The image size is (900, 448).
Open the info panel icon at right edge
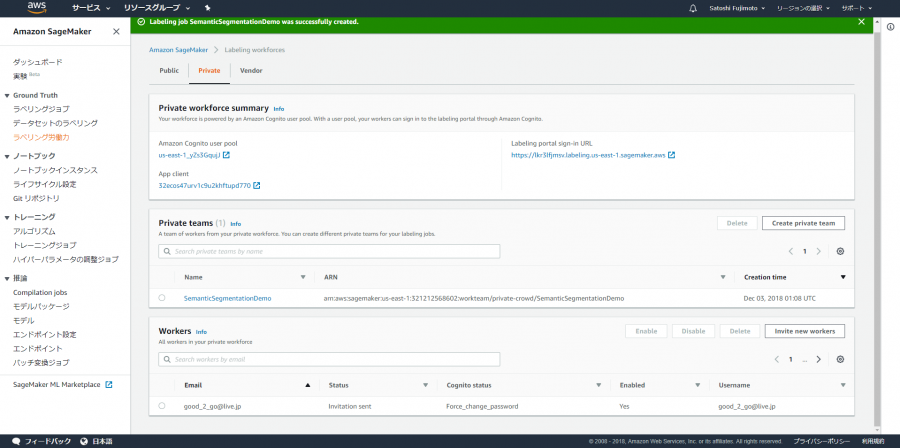click(x=890, y=26)
